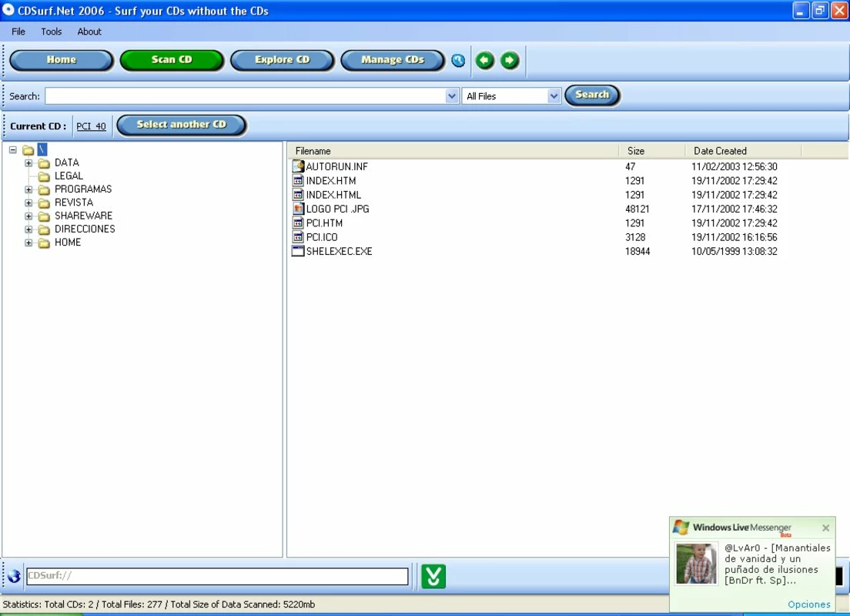
Task: Click the CDSurf.Net title bar disc icon
Action: point(8,10)
